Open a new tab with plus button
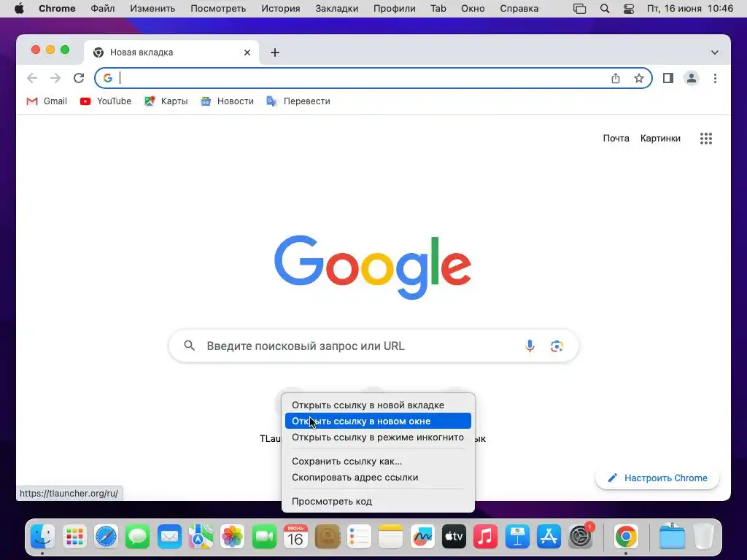 coord(275,52)
